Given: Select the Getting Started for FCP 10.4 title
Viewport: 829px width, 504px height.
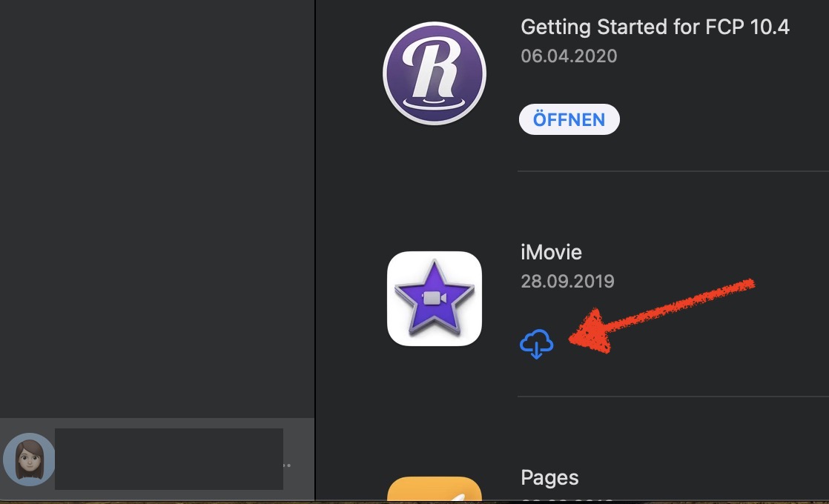Looking at the screenshot, I should (655, 27).
